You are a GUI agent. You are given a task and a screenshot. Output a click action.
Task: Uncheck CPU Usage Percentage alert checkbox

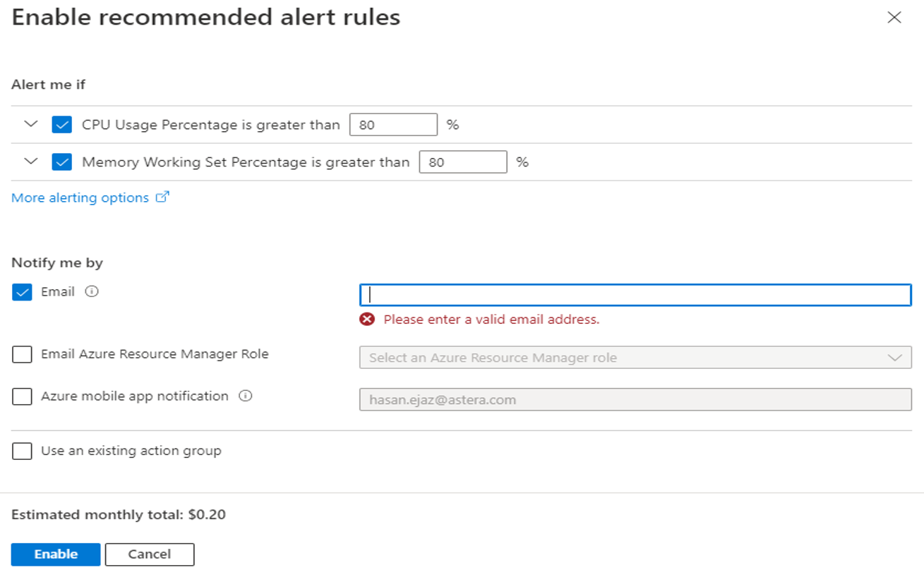pyautogui.click(x=62, y=125)
